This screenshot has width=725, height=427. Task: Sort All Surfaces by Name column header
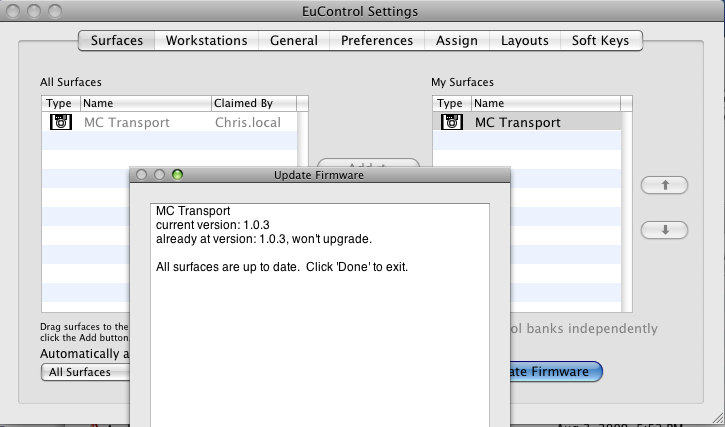point(146,103)
